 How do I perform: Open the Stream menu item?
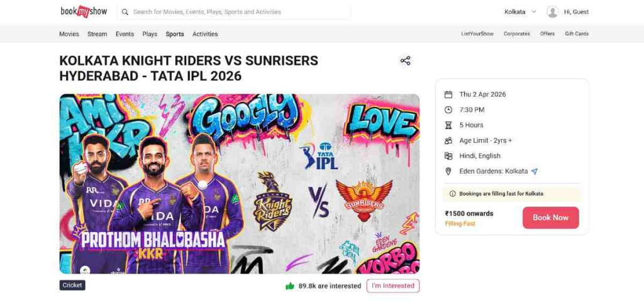[97, 34]
